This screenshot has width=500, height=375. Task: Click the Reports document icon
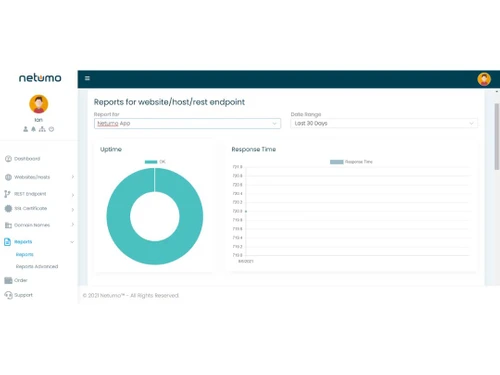[x=7, y=242]
